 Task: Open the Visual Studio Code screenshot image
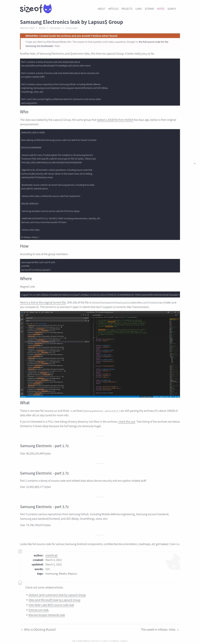pos(100,354)
